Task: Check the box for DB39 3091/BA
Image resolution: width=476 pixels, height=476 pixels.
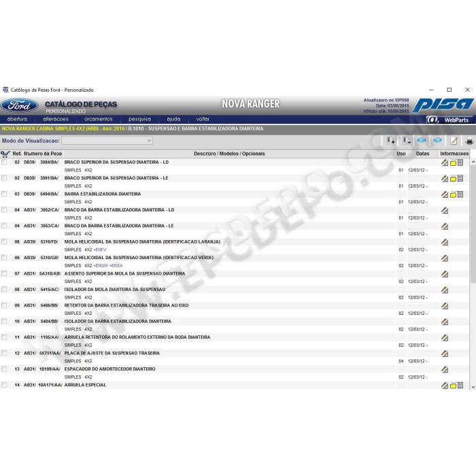Action: coord(4,178)
